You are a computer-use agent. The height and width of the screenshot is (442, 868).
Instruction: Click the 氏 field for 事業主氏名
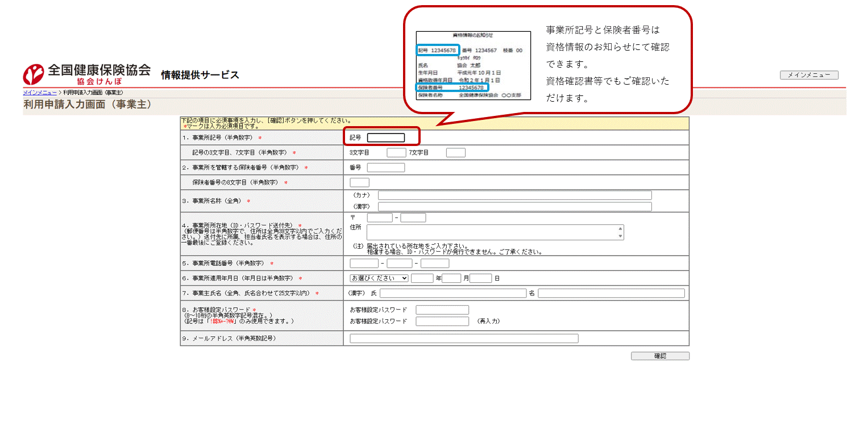point(453,293)
